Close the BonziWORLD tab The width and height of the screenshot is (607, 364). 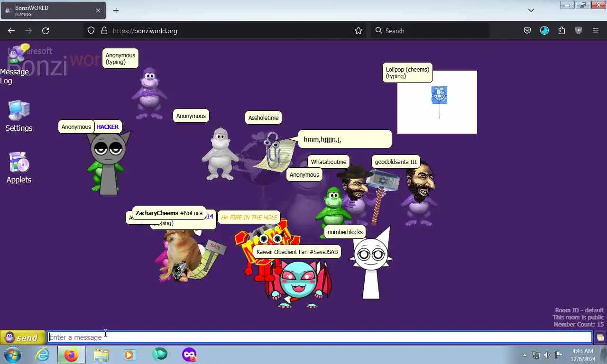point(98,10)
